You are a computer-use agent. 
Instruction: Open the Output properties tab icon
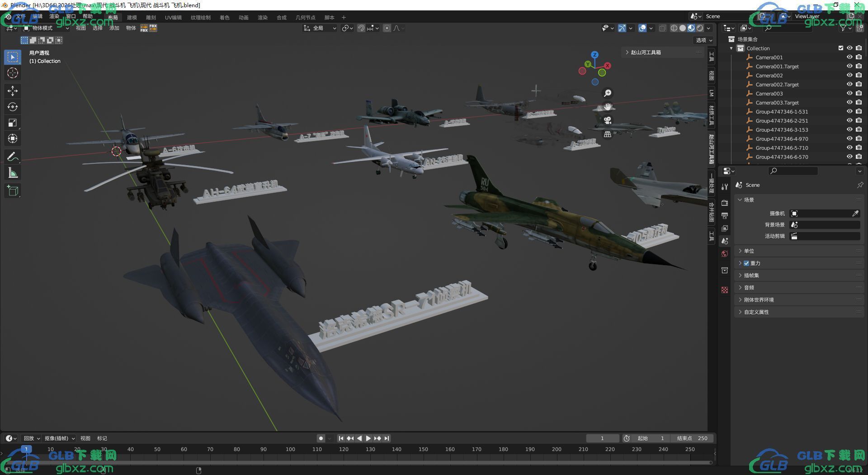coord(725,215)
